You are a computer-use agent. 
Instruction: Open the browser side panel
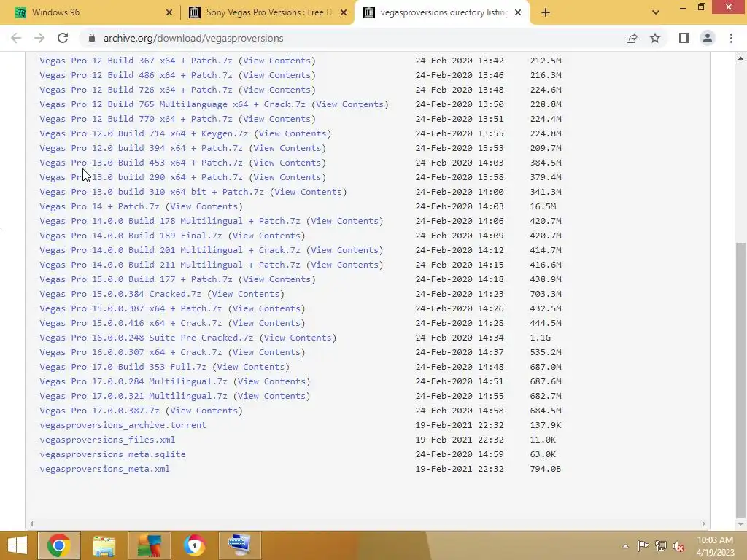(684, 38)
